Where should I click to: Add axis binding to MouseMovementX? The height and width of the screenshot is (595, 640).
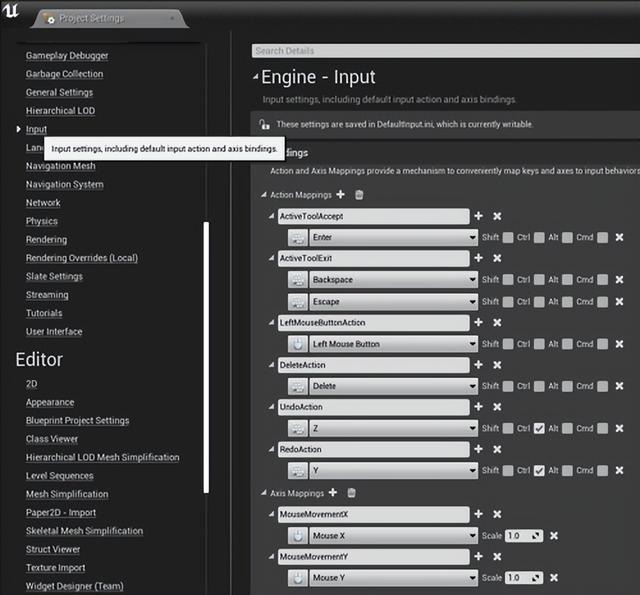tap(479, 514)
